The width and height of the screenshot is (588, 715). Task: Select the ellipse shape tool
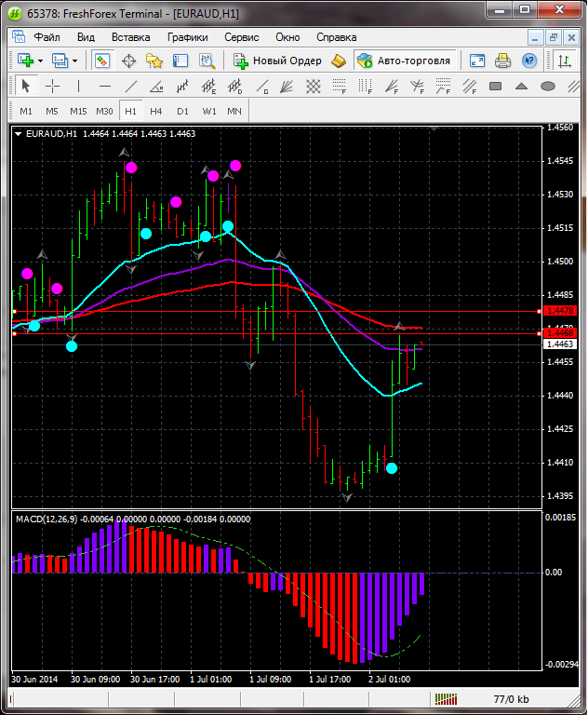coord(547,86)
